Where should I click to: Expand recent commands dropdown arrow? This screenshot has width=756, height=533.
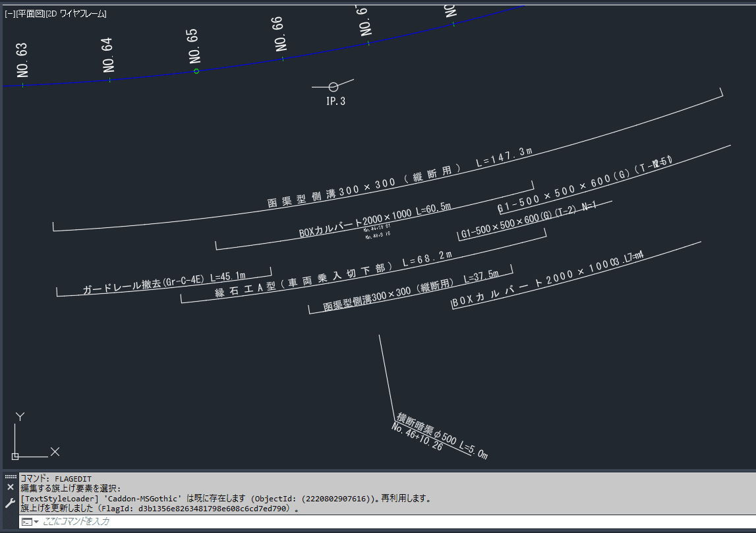[x=37, y=522]
